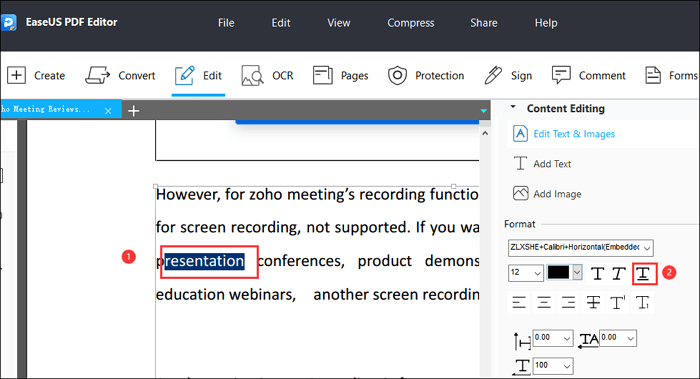Choose Add Text option
700x379 pixels.
click(x=542, y=164)
